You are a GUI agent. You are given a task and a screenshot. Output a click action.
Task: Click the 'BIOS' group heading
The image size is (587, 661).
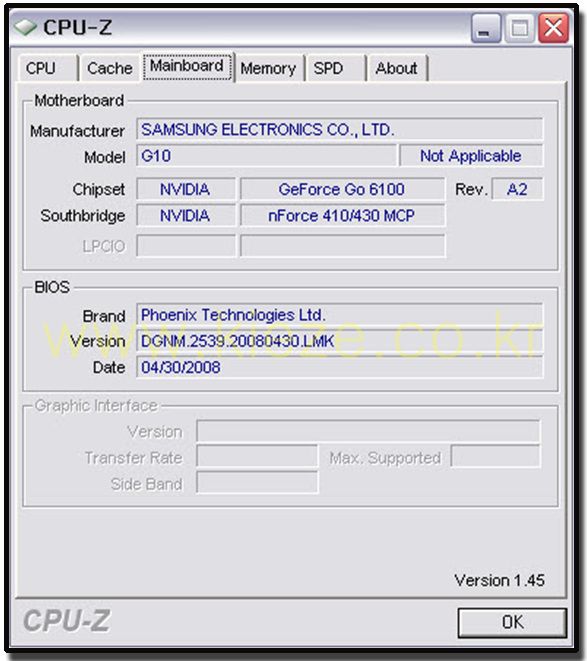pyautogui.click(x=52, y=287)
